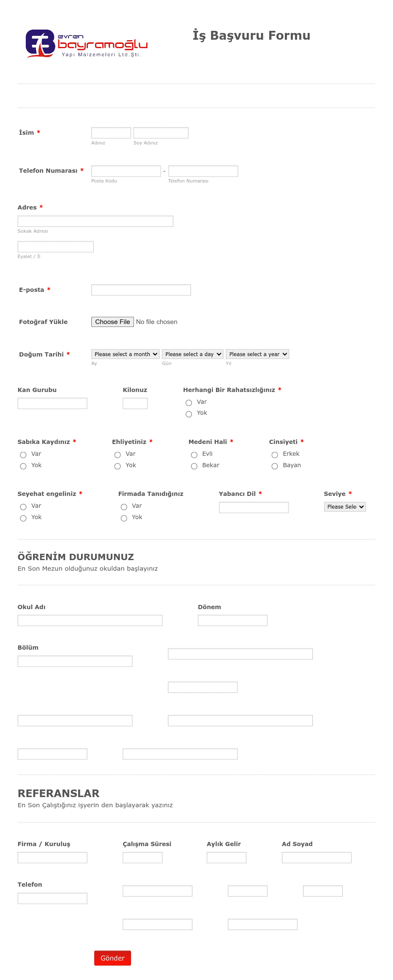Click the Fotoğraf Yükle label

[x=44, y=322]
